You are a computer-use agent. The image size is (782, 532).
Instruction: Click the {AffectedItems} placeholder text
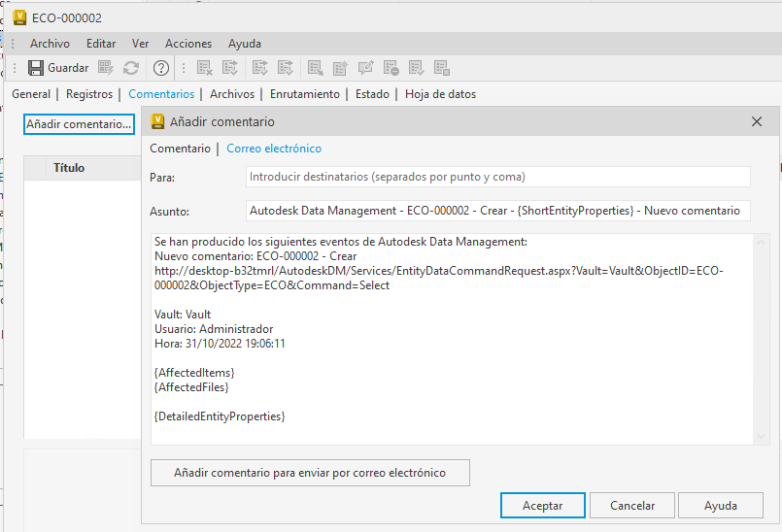pos(194,373)
